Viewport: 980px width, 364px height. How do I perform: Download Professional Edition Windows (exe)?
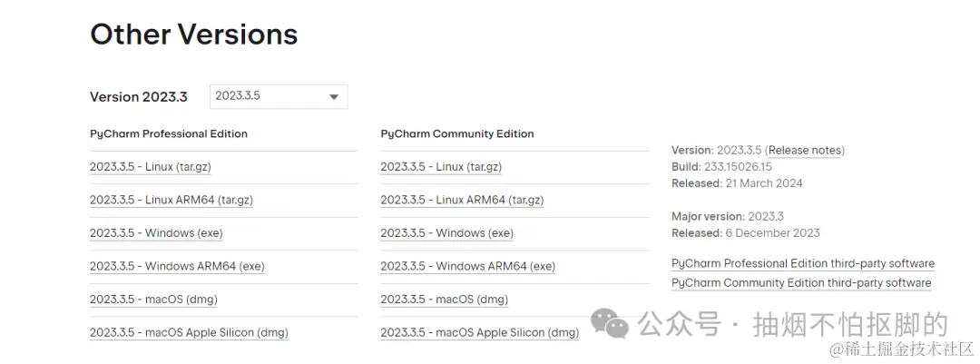(x=156, y=233)
